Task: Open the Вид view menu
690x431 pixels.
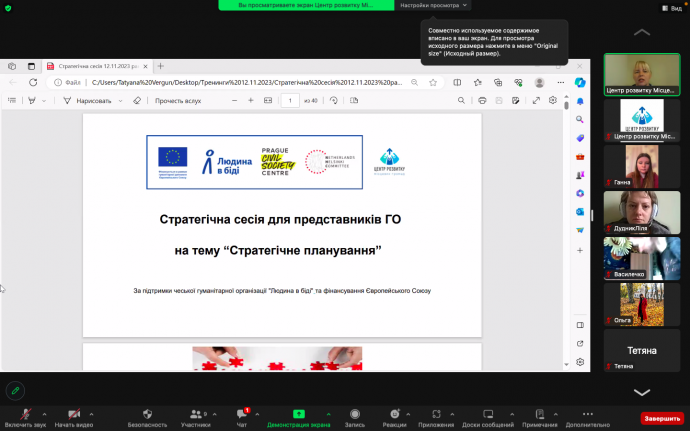Action: coord(672,6)
